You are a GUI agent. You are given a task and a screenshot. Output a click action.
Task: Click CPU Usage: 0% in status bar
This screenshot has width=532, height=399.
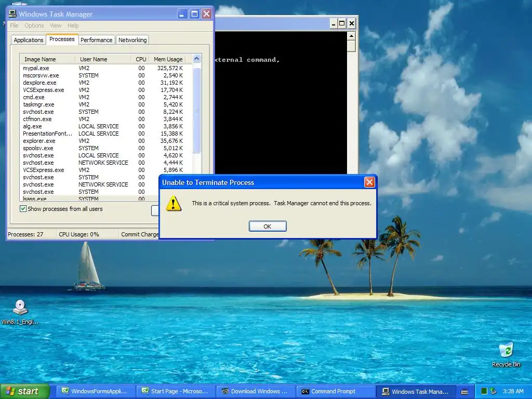79,234
